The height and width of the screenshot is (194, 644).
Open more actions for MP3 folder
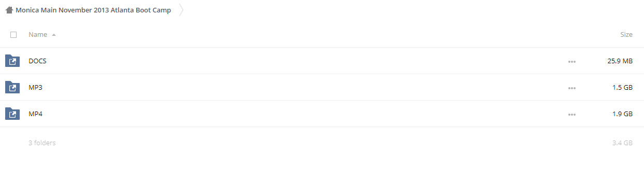point(572,88)
